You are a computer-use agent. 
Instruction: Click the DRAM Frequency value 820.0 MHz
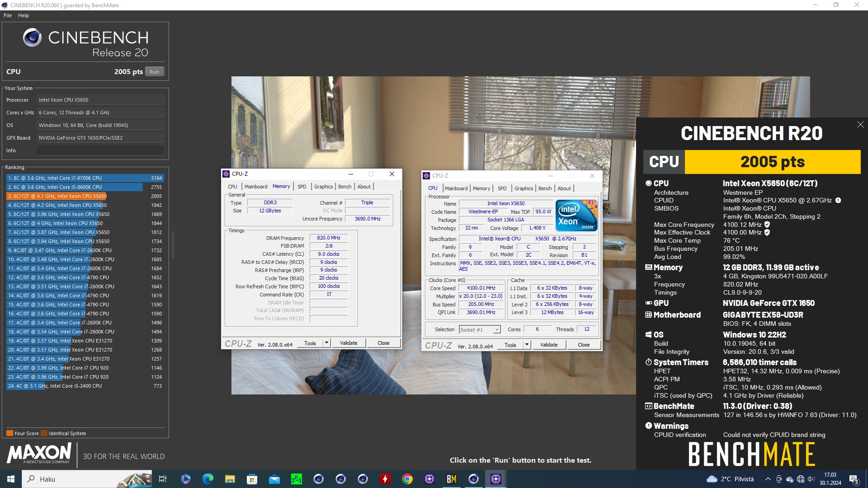coord(329,238)
